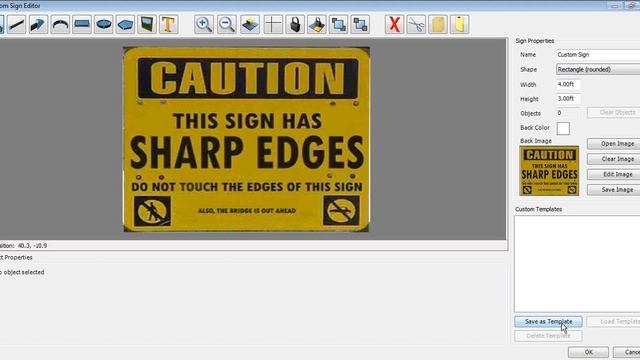Screen dimensions: 640x360
Task: Click the Clear Objects button
Action: (x=613, y=113)
